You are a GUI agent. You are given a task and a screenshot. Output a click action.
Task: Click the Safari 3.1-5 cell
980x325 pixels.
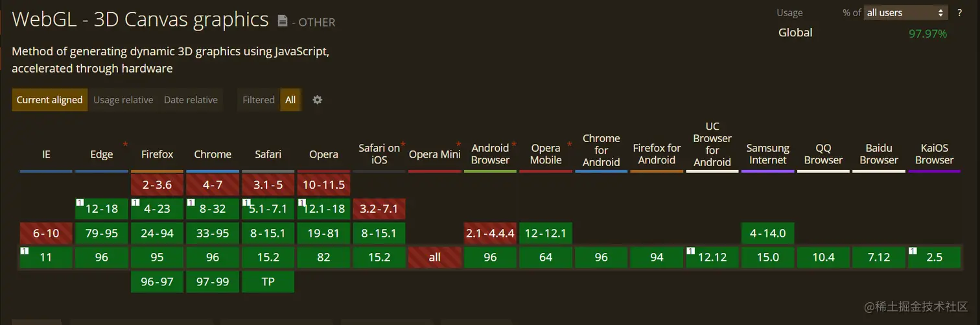pos(268,185)
